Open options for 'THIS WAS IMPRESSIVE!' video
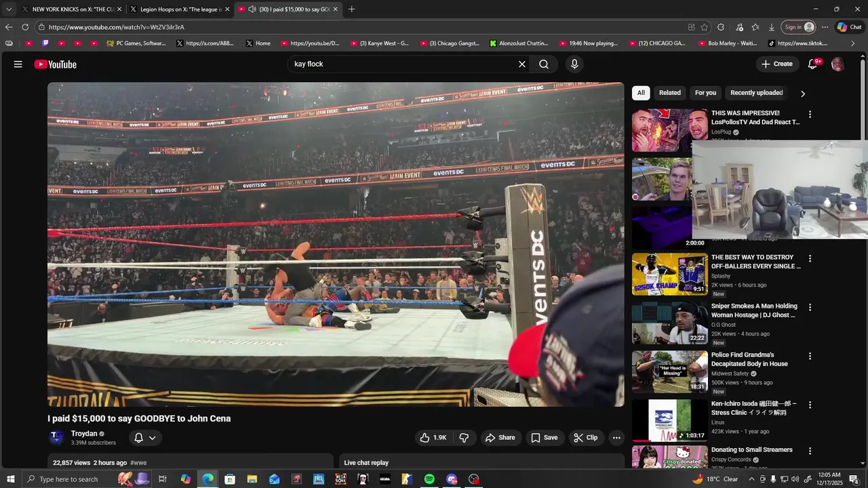 click(x=810, y=115)
